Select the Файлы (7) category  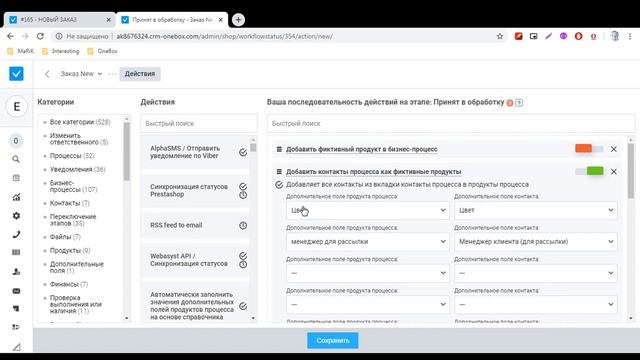click(x=65, y=237)
